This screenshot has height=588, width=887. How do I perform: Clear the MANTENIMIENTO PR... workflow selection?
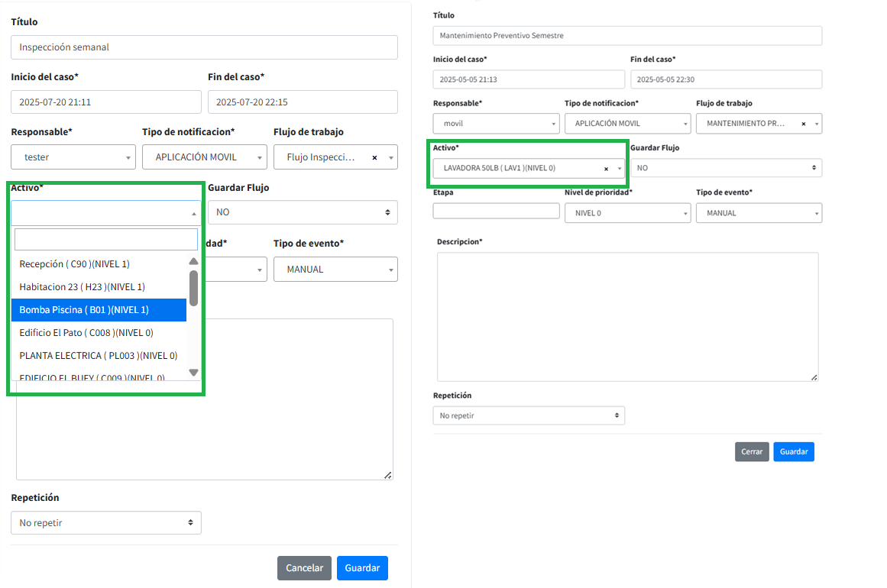(x=803, y=124)
